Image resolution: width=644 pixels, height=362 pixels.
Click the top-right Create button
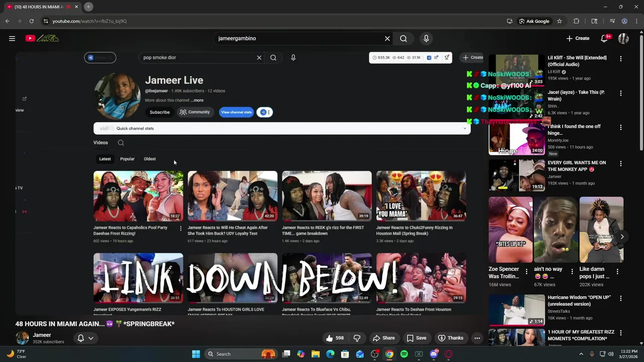point(578,38)
